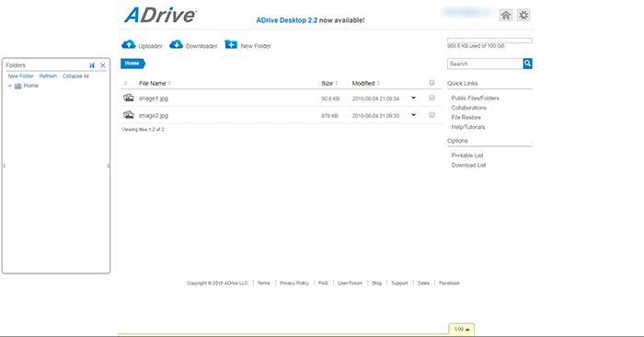Screen dimensions: 644x337
Task: Select the image2.jpg checkbox
Action: 431,115
